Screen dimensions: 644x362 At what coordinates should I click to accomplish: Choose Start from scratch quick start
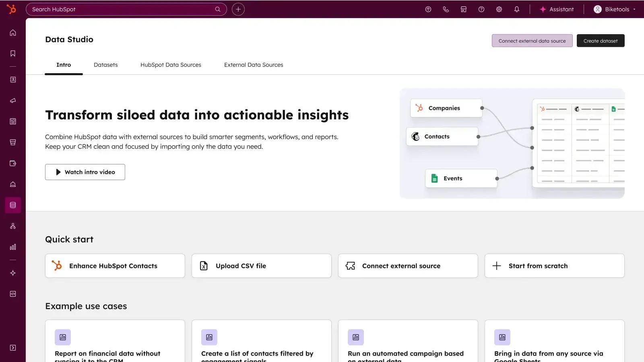pos(555,266)
